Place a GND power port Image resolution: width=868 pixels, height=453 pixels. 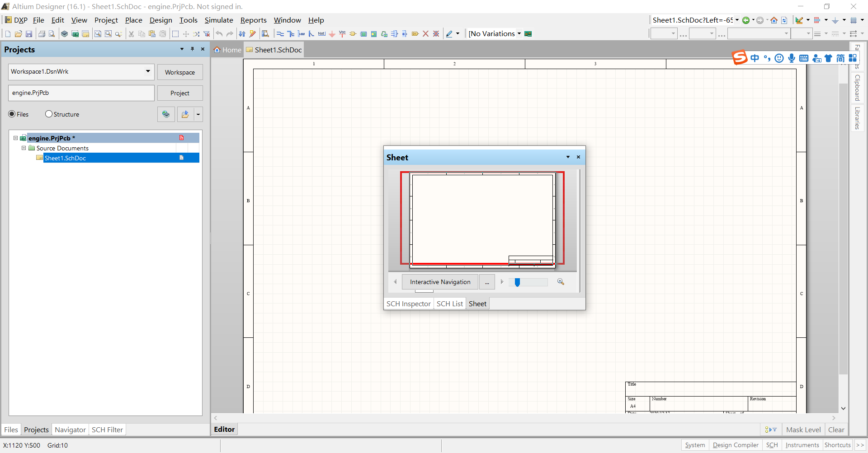coord(332,33)
